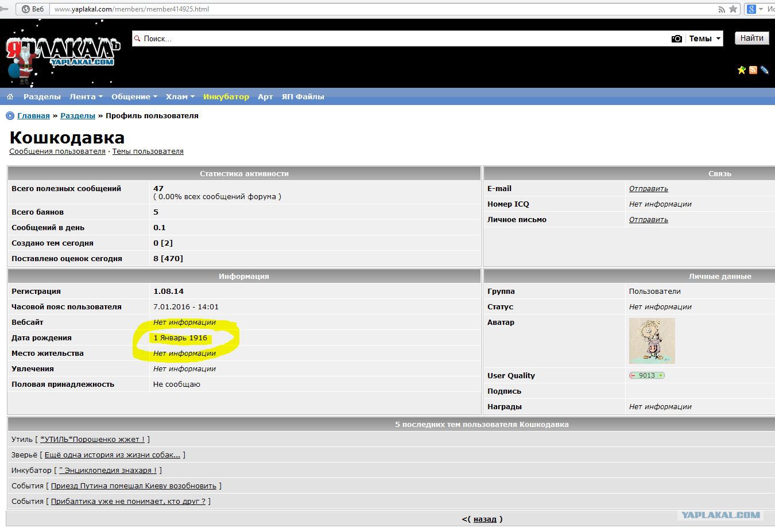775x532 pixels.
Task: Open Сообщения пользователя link
Action: point(57,152)
